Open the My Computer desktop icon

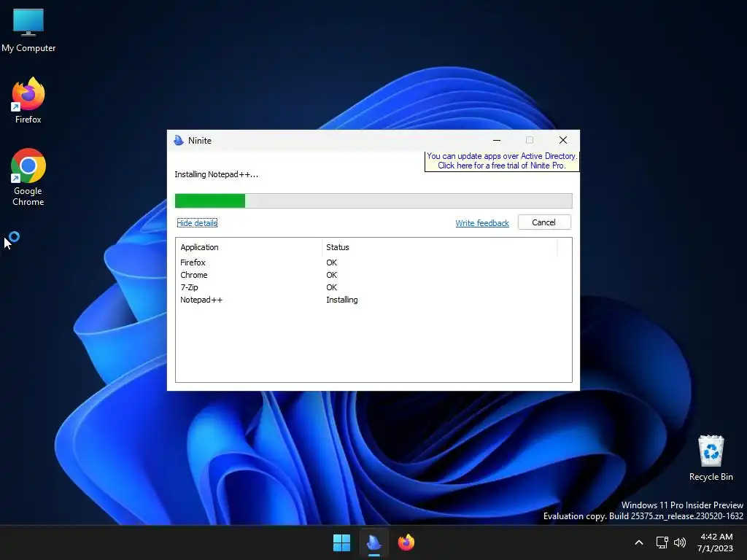pos(28,31)
